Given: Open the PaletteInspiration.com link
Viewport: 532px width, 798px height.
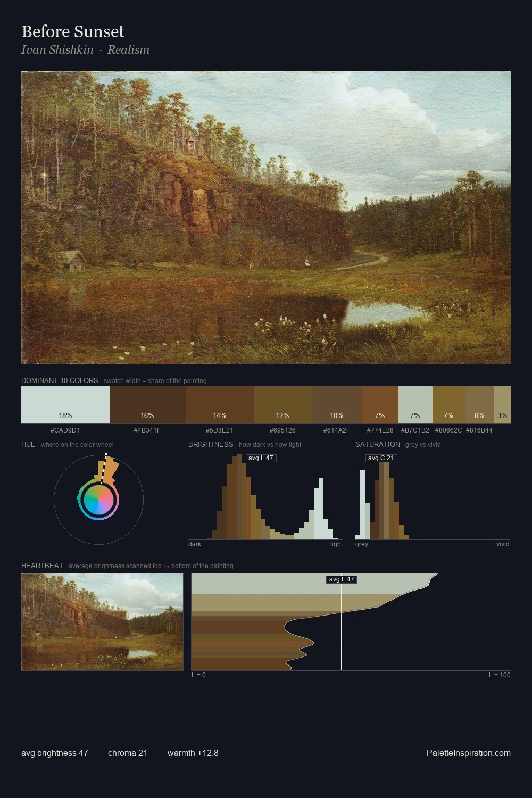Looking at the screenshot, I should [x=469, y=753].
